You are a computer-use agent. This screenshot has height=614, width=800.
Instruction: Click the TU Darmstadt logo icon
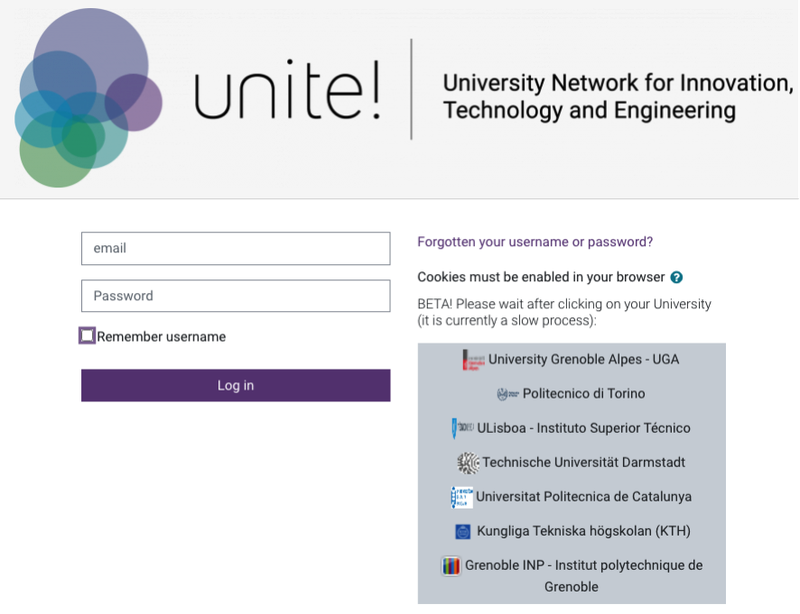468,463
